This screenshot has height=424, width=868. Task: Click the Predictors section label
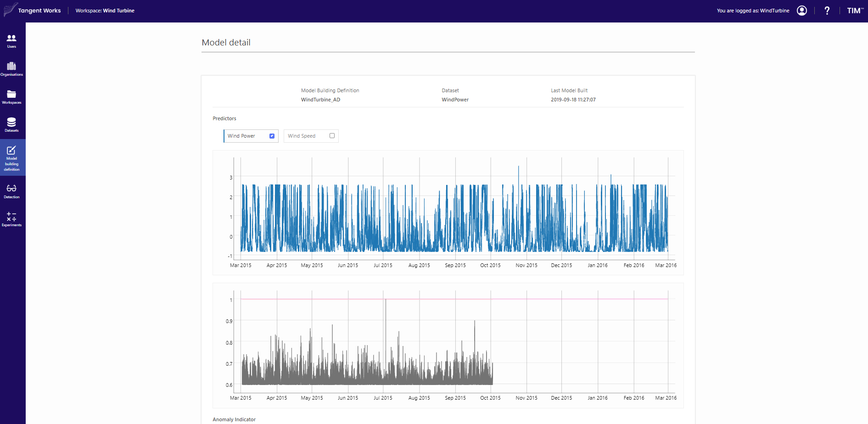pos(224,118)
